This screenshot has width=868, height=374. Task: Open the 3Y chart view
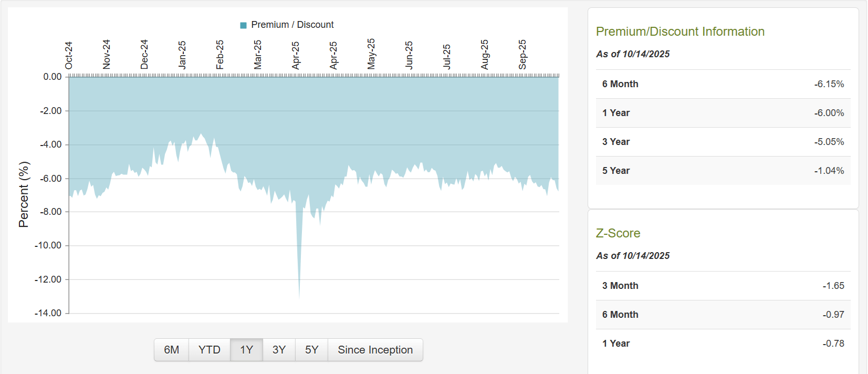pyautogui.click(x=279, y=349)
